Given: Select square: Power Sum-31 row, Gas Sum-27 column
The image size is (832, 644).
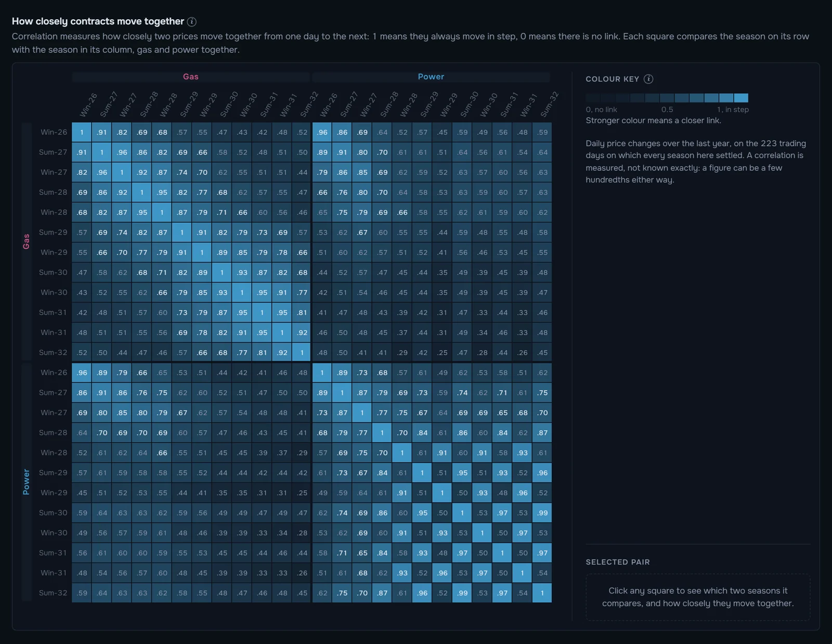Looking at the screenshot, I should click(102, 553).
